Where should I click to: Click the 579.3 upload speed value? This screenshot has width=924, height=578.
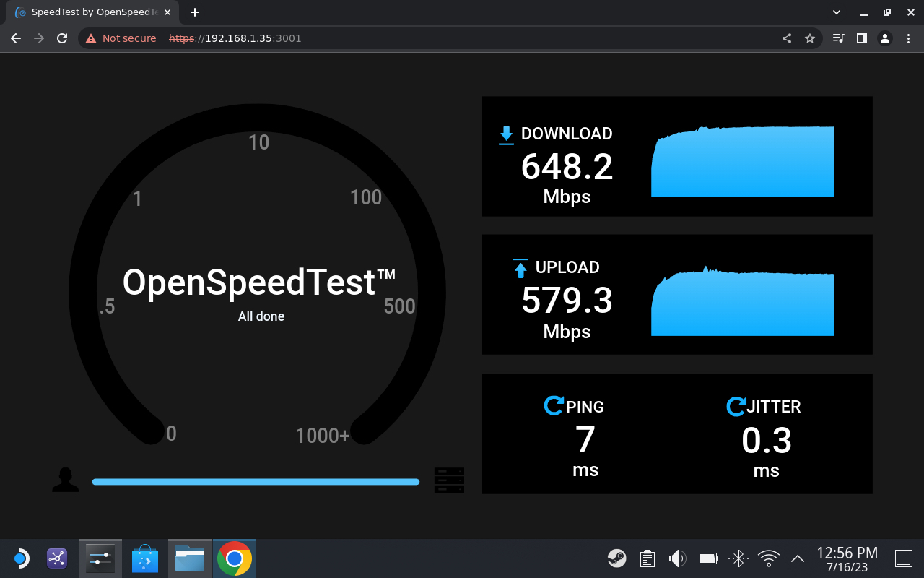point(567,301)
